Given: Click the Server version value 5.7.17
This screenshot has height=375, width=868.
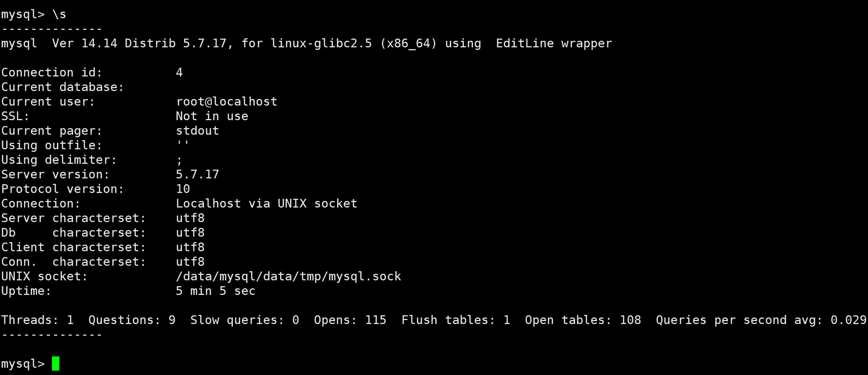Looking at the screenshot, I should pos(197,174).
